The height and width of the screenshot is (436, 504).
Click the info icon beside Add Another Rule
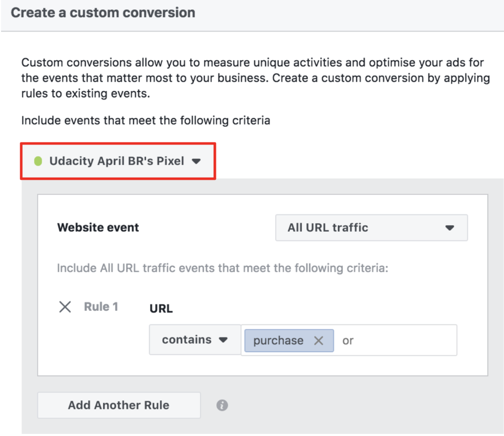(222, 405)
